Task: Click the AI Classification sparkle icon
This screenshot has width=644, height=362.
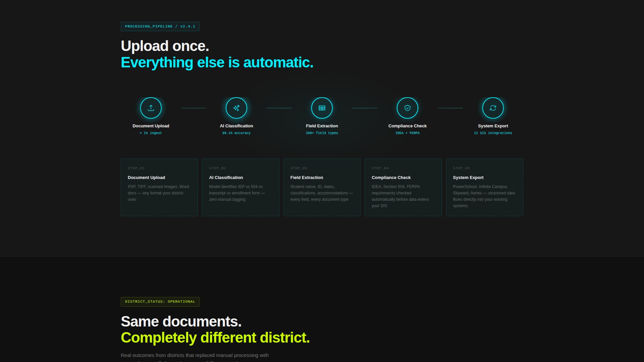Action: tap(236, 108)
